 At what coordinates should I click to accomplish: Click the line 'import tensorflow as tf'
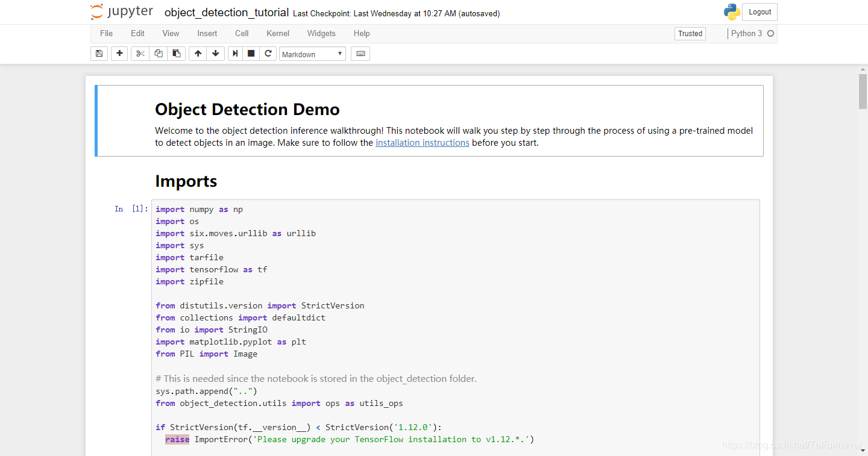coord(211,269)
